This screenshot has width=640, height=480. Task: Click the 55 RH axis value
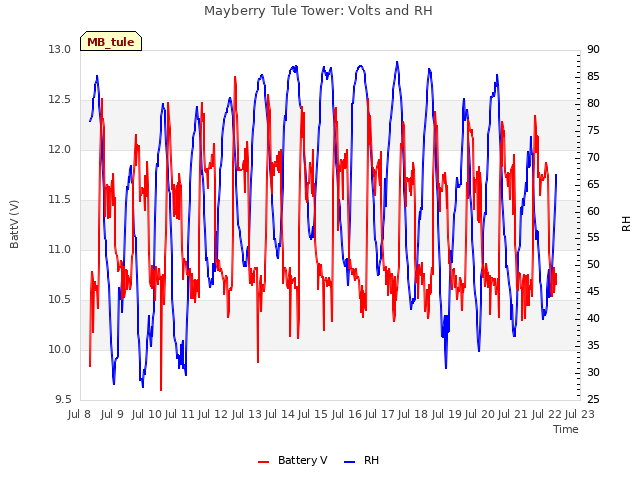pos(593,238)
